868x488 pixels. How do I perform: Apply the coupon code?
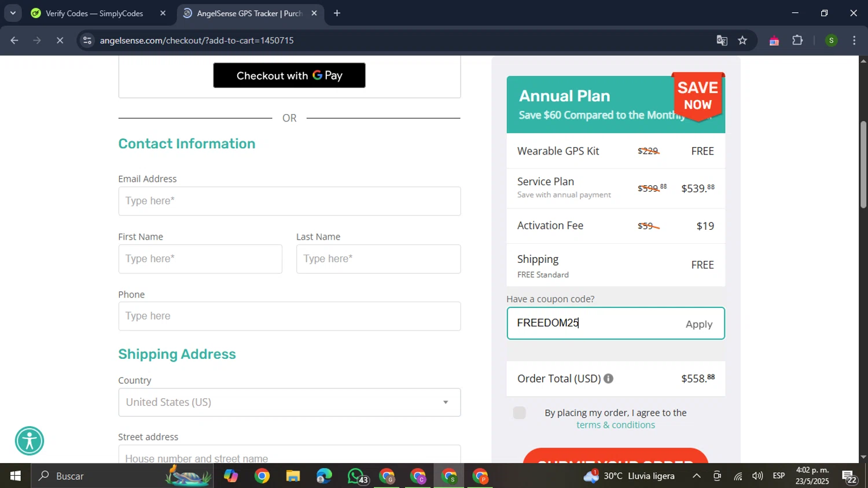point(698,324)
